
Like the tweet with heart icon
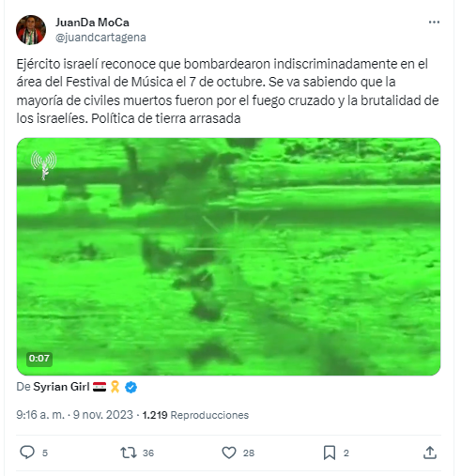click(229, 453)
